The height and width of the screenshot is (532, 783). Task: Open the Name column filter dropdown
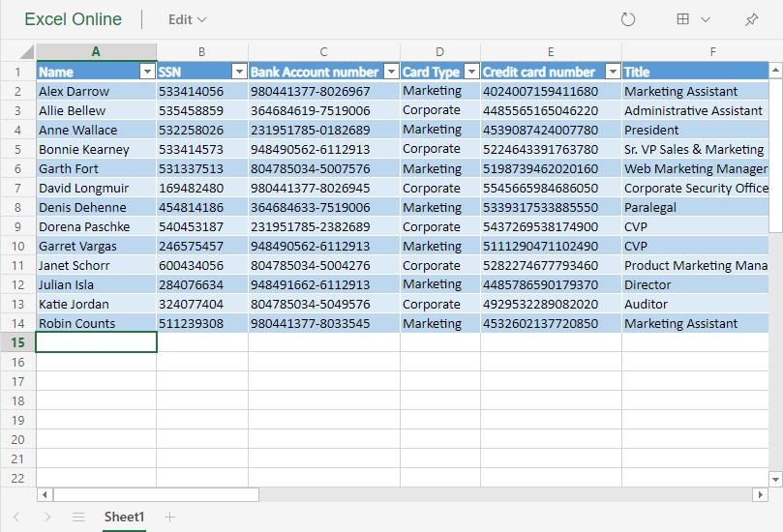(x=147, y=72)
